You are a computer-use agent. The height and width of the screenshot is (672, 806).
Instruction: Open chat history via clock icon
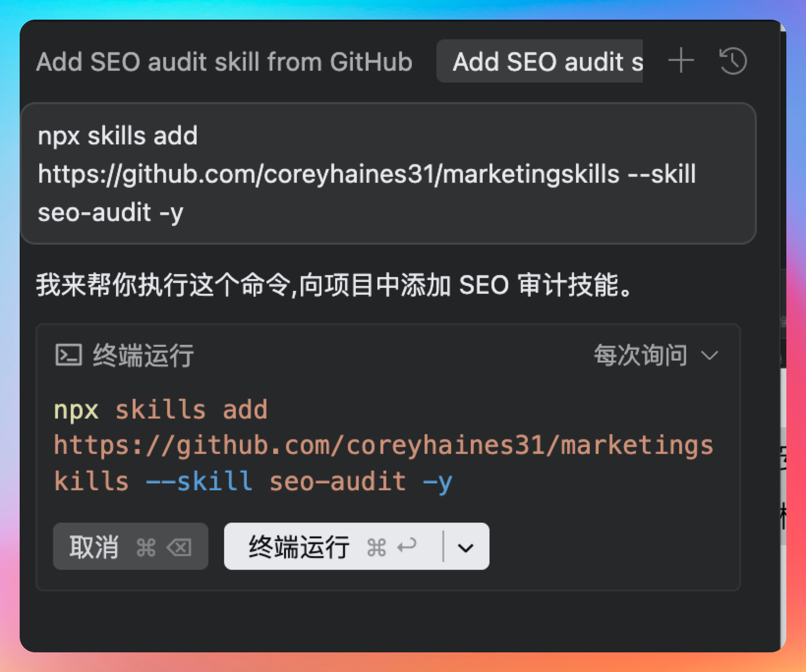(733, 61)
